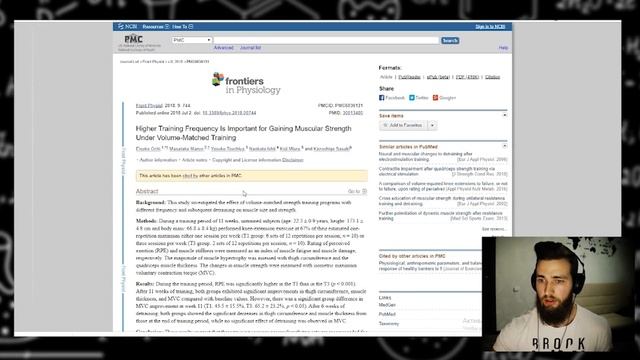Image resolution: width=640 pixels, height=360 pixels.
Task: Collapse the Save items section
Action: [504, 116]
